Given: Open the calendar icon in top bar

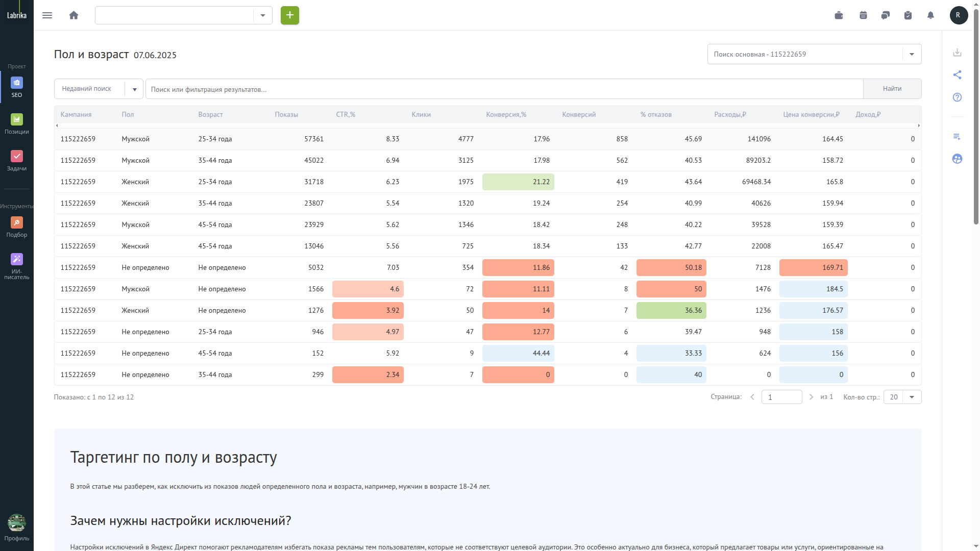Looking at the screenshot, I should pos(863,15).
